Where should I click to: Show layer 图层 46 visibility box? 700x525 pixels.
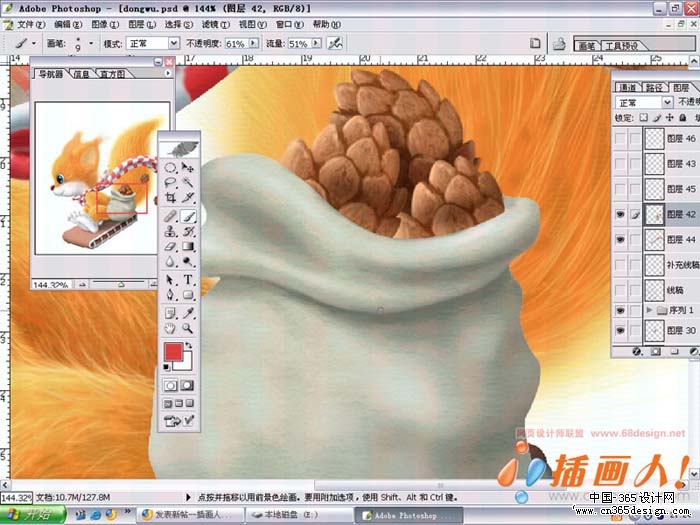tap(620, 138)
